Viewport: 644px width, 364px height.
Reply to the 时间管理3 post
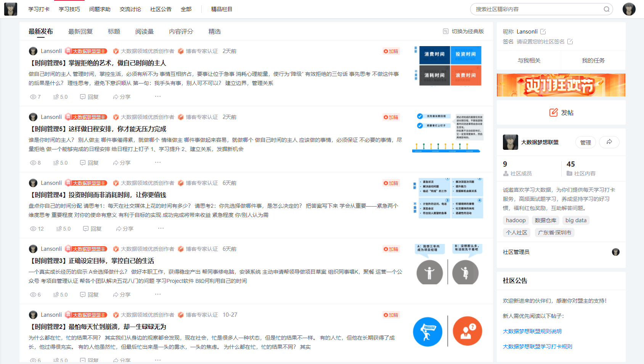[89, 295]
